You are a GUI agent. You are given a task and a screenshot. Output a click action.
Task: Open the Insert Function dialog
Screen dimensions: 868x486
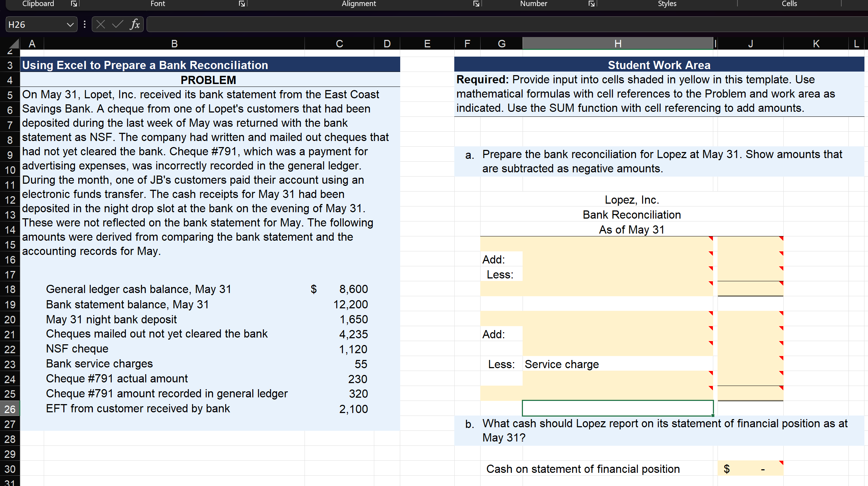pyautogui.click(x=134, y=24)
